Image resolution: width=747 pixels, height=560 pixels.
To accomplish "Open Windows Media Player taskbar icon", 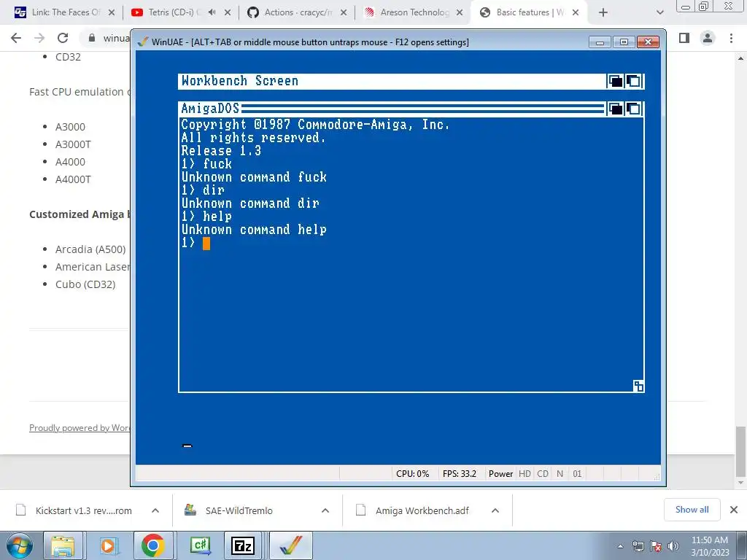I will [x=108, y=545].
